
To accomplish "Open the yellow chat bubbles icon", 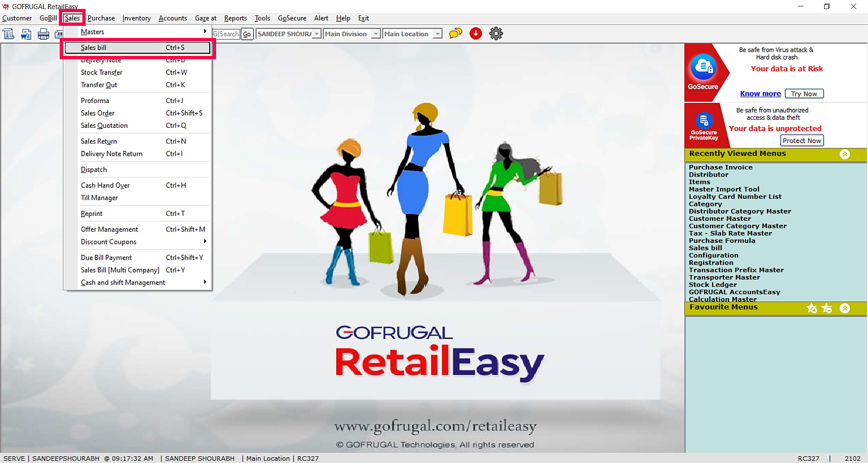I will 456,33.
